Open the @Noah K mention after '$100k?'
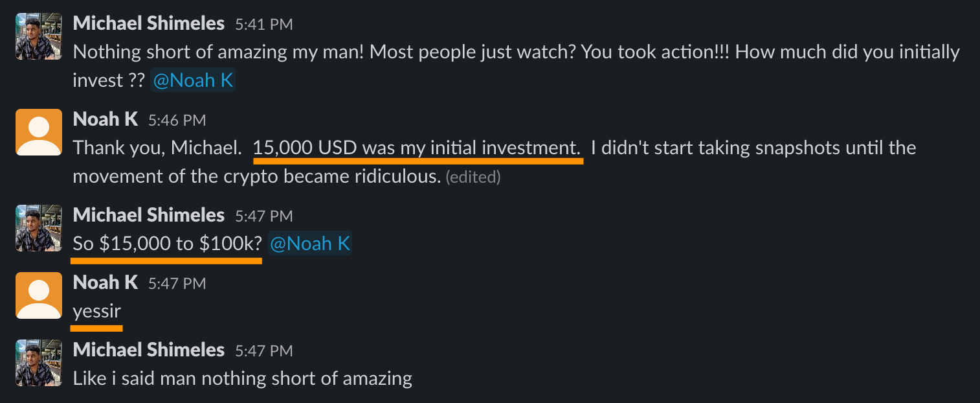Image resolution: width=980 pixels, height=403 pixels. (x=310, y=244)
